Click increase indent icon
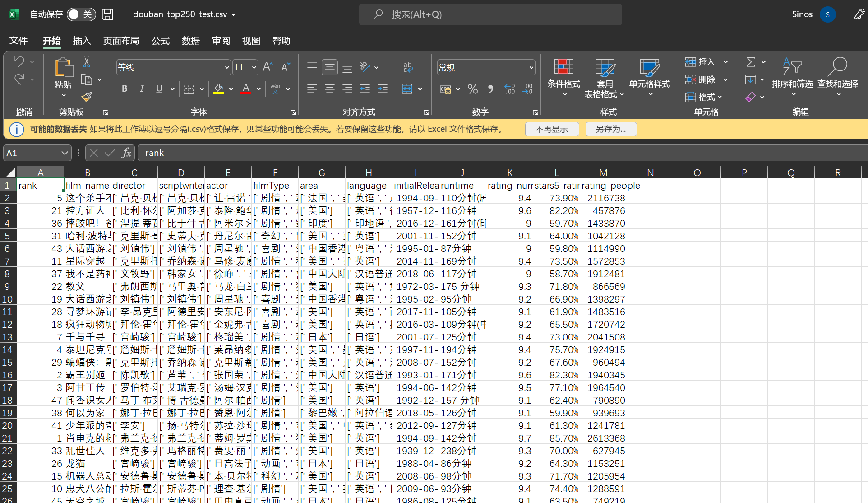Viewport: 868px width, 503px height. click(x=383, y=88)
